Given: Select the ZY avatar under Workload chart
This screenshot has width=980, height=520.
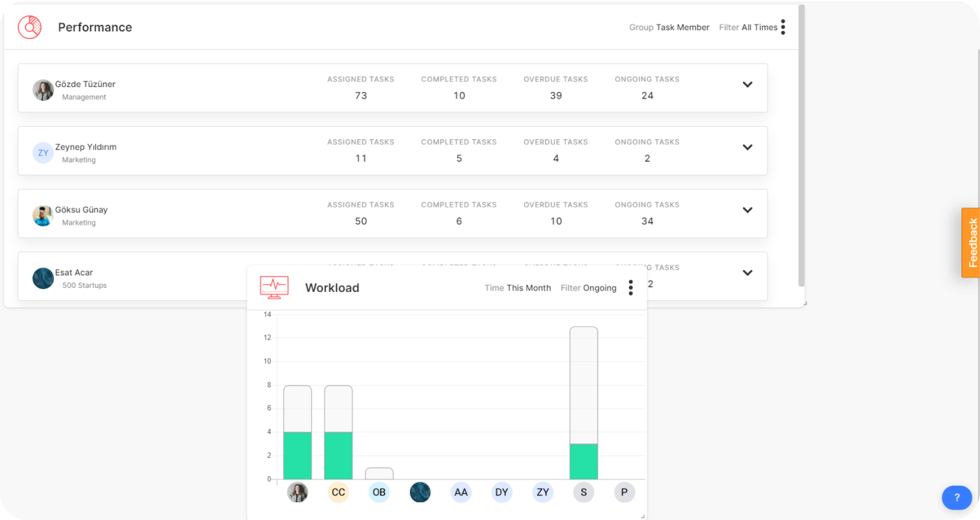Looking at the screenshot, I should pos(543,492).
